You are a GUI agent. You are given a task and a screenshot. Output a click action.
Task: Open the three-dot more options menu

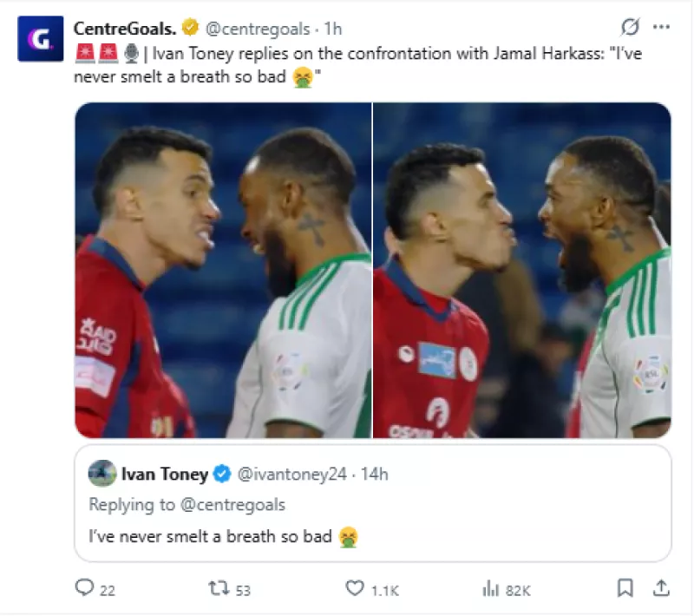[x=661, y=28]
